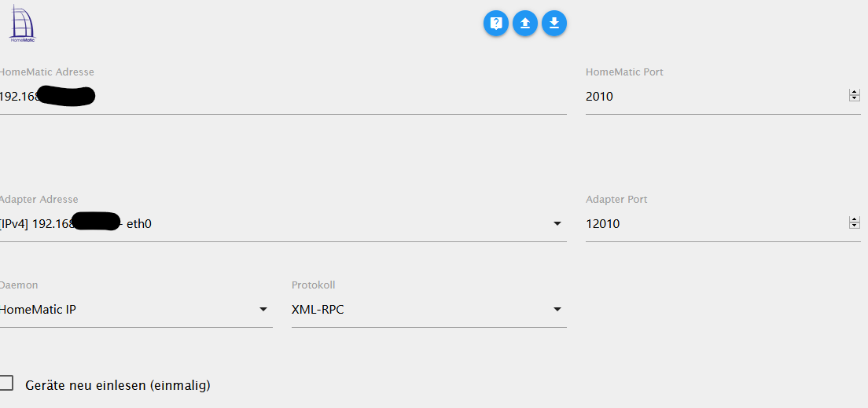Click the HomeMatic logo
This screenshot has width=868, height=408.
[x=22, y=23]
